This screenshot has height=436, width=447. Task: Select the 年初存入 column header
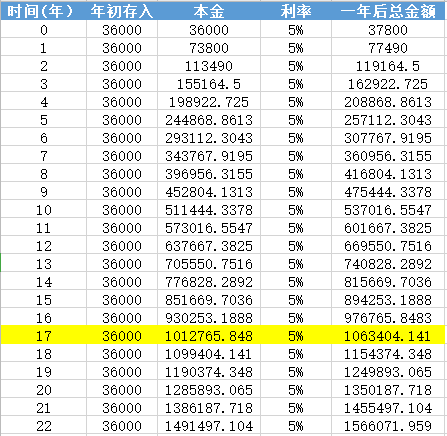point(122,11)
